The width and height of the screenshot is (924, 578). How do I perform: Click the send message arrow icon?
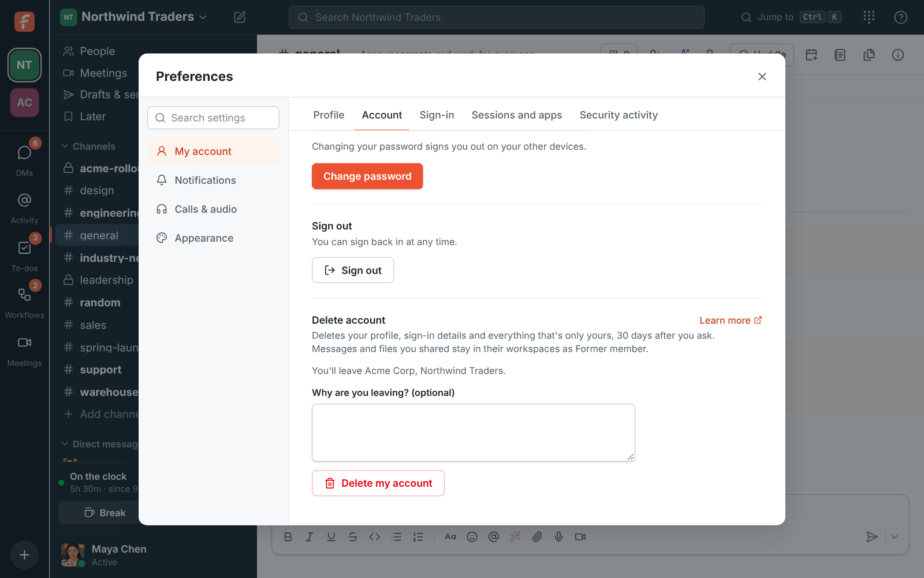[x=872, y=537]
